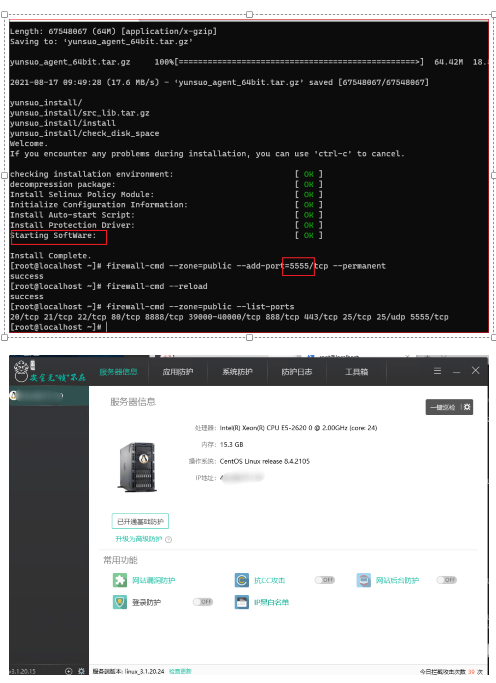
Task: Click the add server plus icon in sidebar footer
Action: tap(68, 671)
